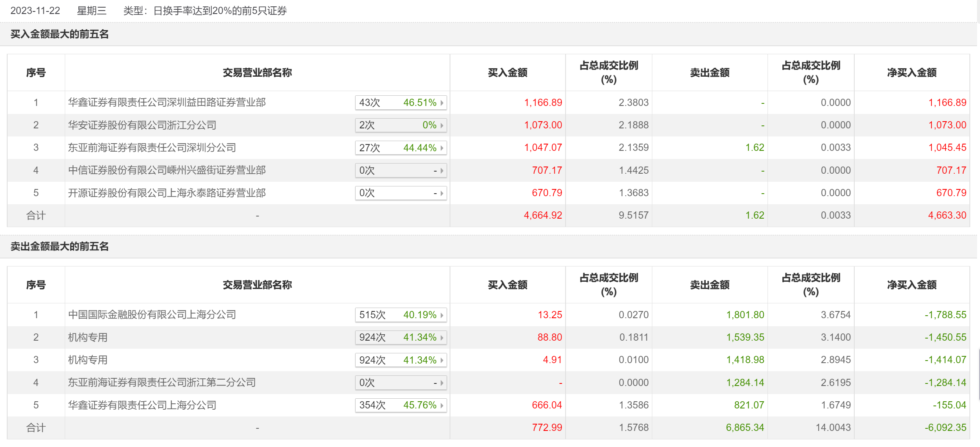Open the 华鑫证券有限责任公司上海分公司 link
This screenshot has height=447, width=980.
coord(142,405)
